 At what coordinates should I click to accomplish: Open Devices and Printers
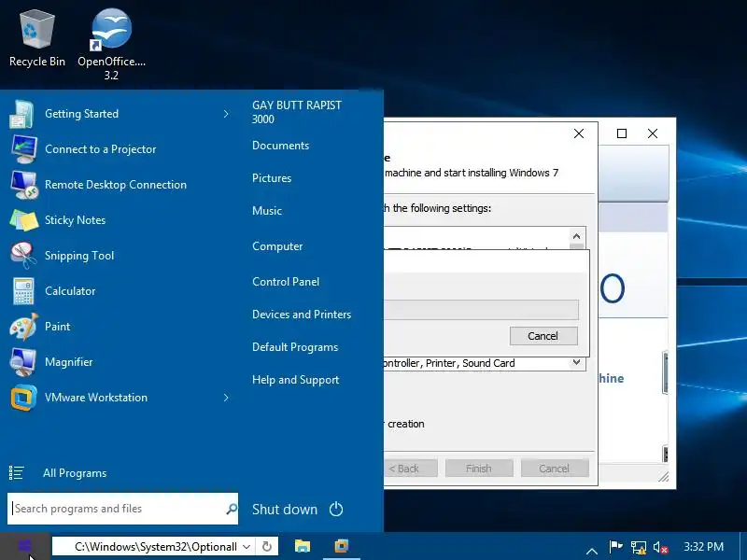tap(302, 315)
